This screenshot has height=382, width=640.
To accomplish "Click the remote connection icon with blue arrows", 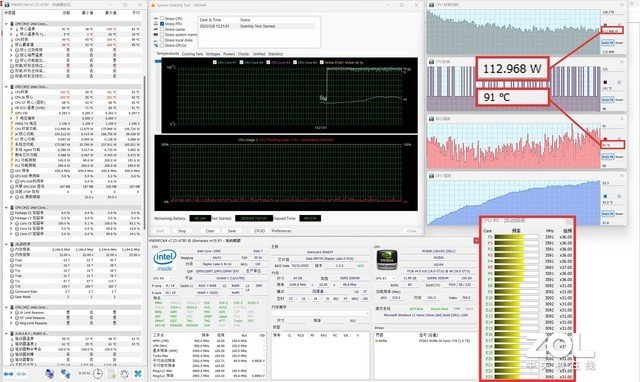I will (x=65, y=373).
